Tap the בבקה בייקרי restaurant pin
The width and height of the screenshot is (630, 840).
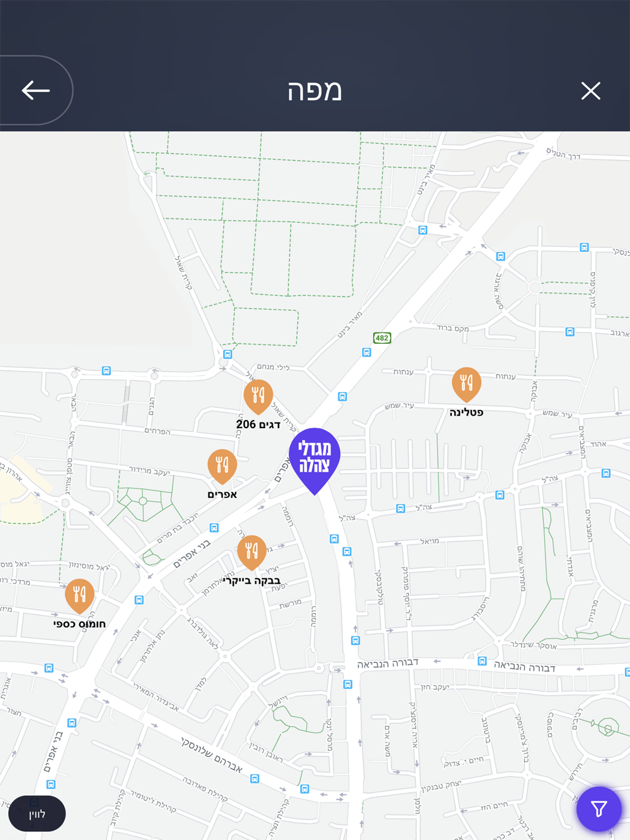tap(251, 552)
